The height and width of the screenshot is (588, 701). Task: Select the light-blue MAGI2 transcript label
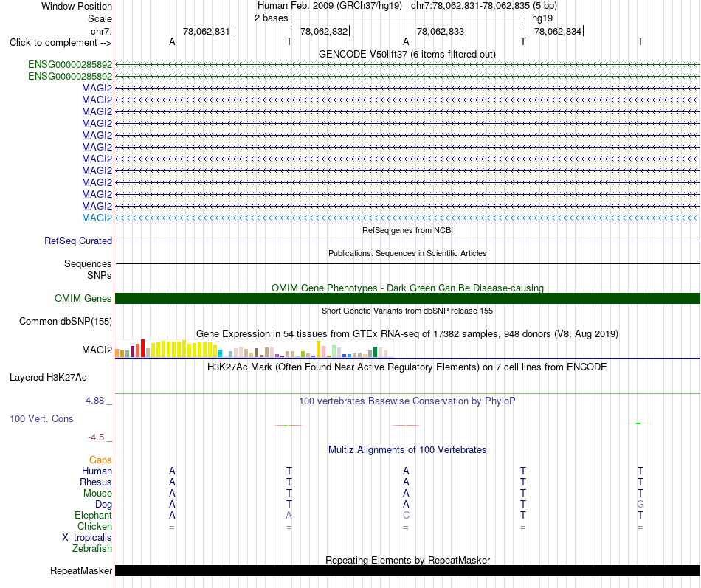97,218
